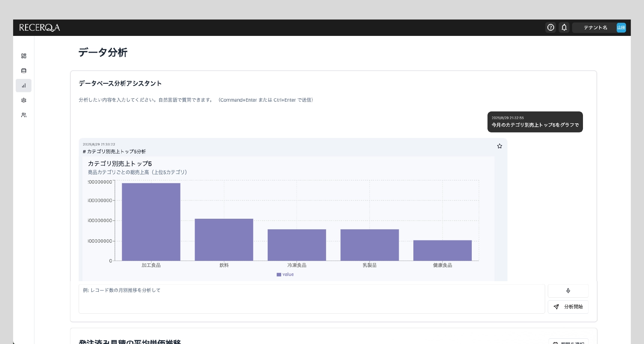Start voice input with the microphone button
The image size is (644, 344).
(568, 291)
